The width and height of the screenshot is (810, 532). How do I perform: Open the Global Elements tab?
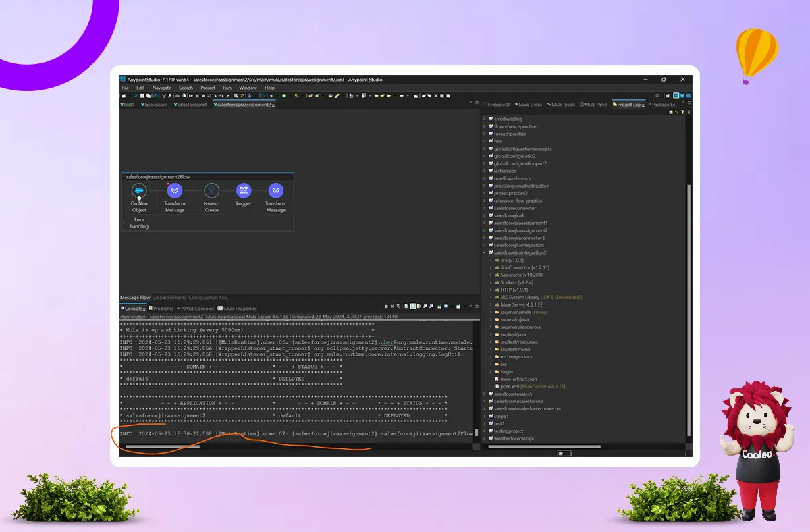pos(169,298)
